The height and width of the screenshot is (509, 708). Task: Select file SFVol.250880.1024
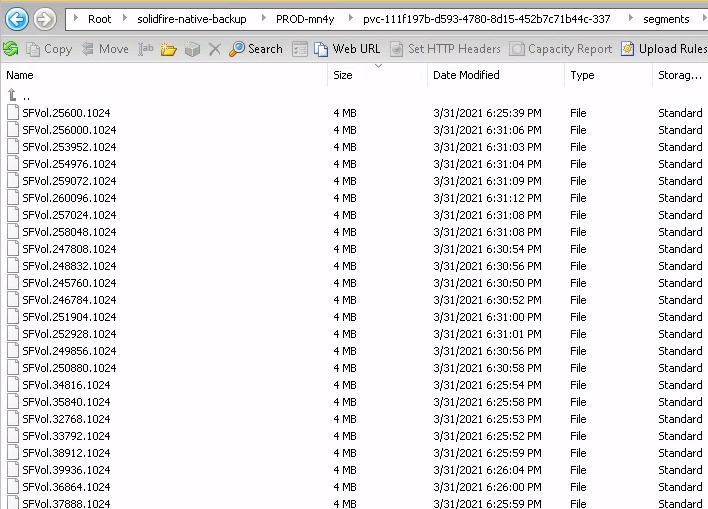pos(69,368)
